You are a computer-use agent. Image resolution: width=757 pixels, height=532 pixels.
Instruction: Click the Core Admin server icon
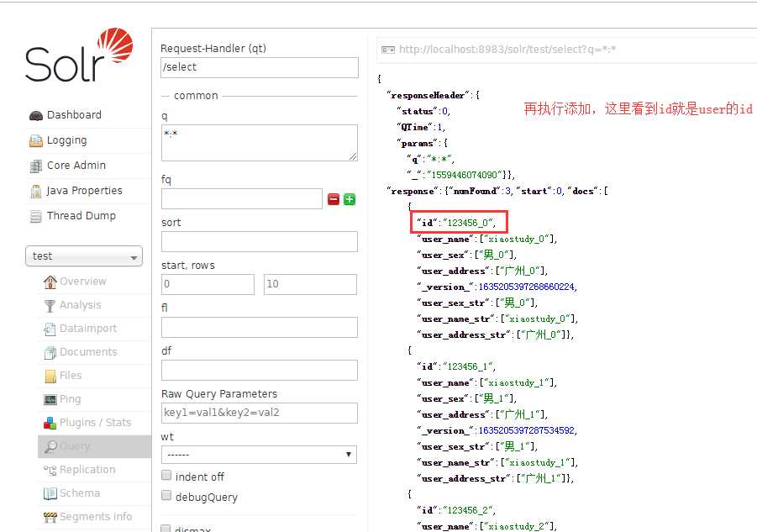(x=36, y=166)
